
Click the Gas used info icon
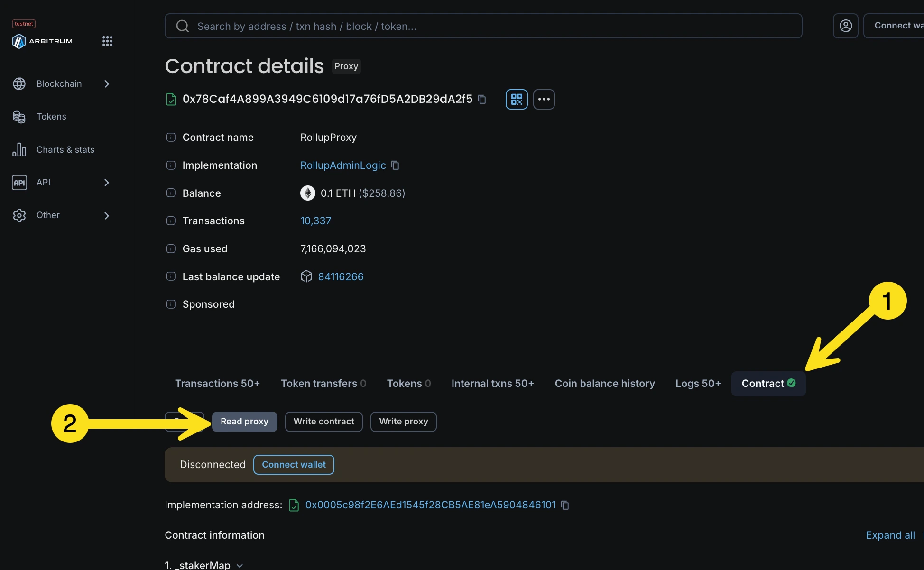[171, 249]
